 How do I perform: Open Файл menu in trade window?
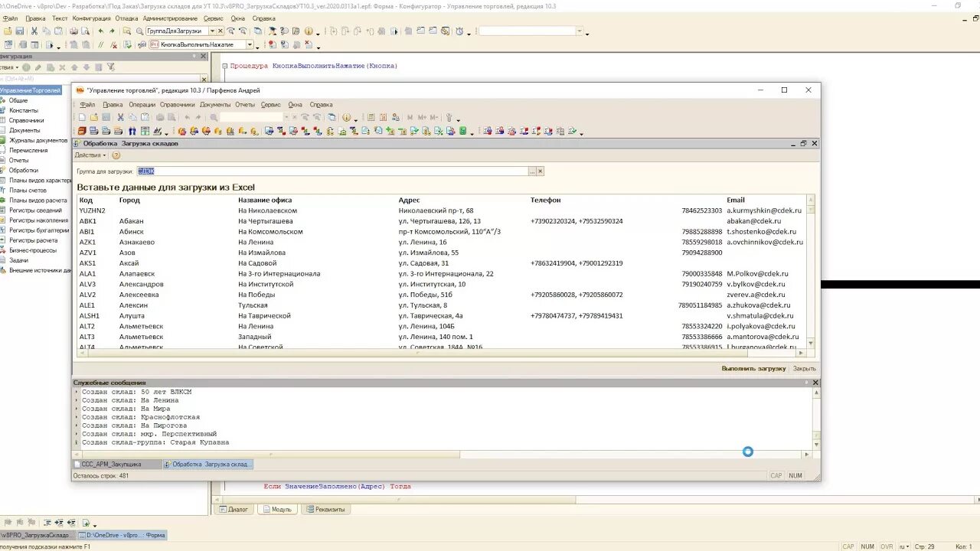87,105
